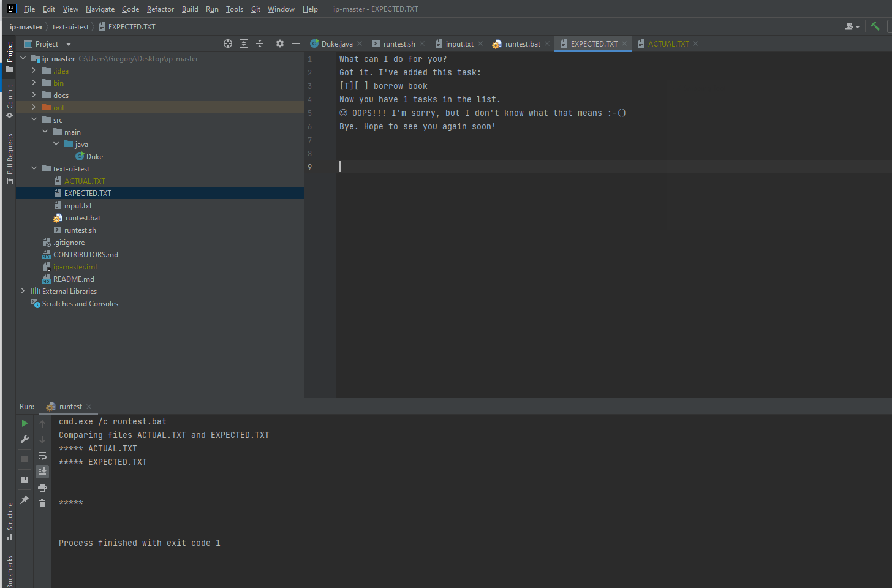Click the IntelliJ IDEA logo icon
The width and height of the screenshot is (892, 588).
pyautogui.click(x=11, y=9)
